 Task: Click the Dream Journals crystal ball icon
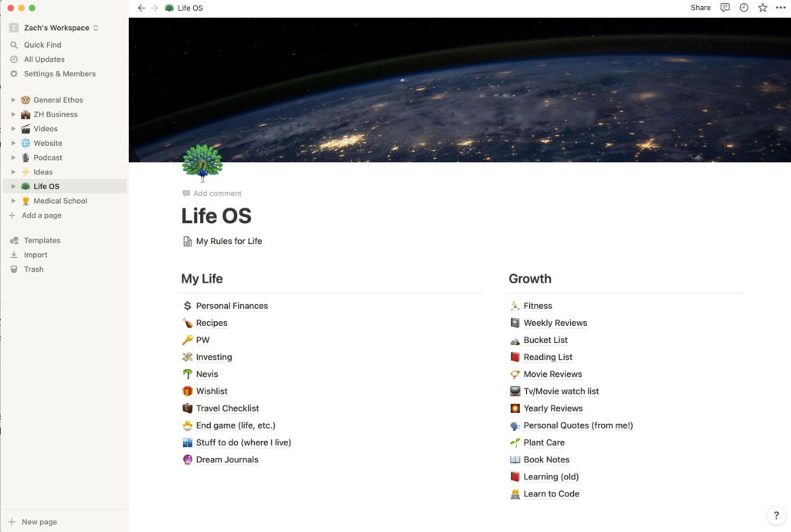(x=187, y=459)
